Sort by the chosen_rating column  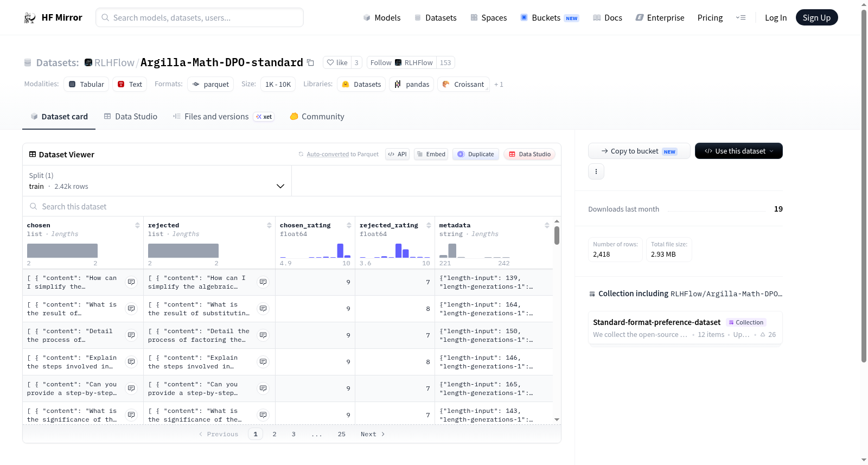[349, 225]
